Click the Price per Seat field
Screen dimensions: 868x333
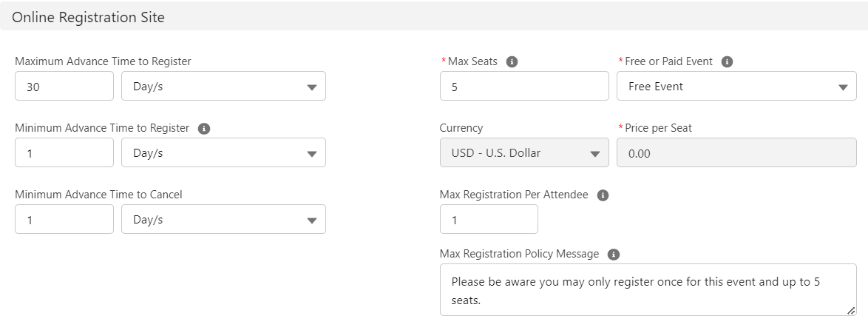(736, 153)
